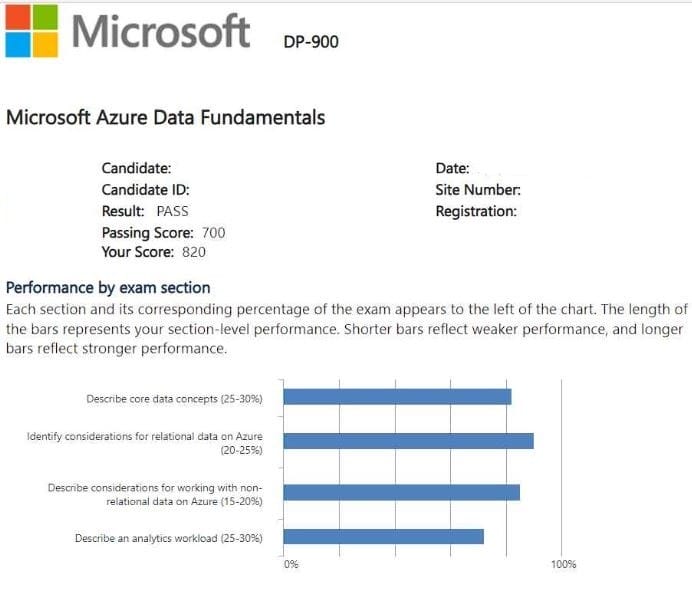Click the Microsoft Azure Data Fundamentals heading

(x=166, y=117)
